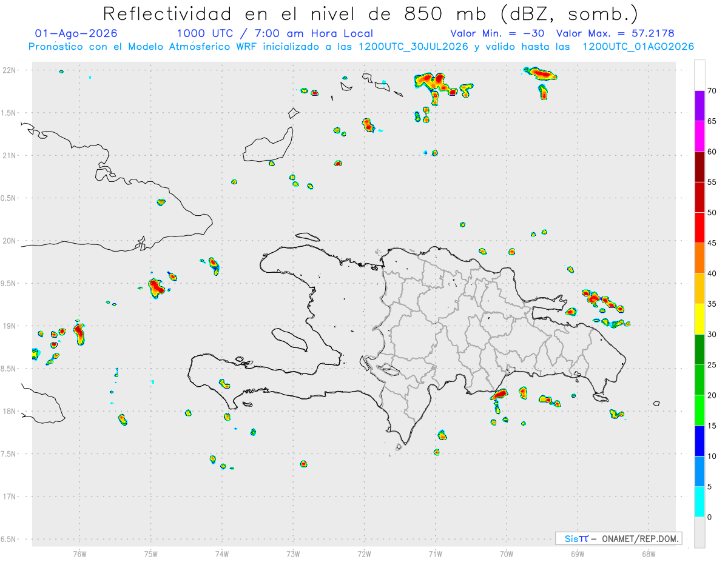The width and height of the screenshot is (728, 562).
Task: Click the magenta 60–65 dBZ colorbar segment
Action: click(699, 136)
